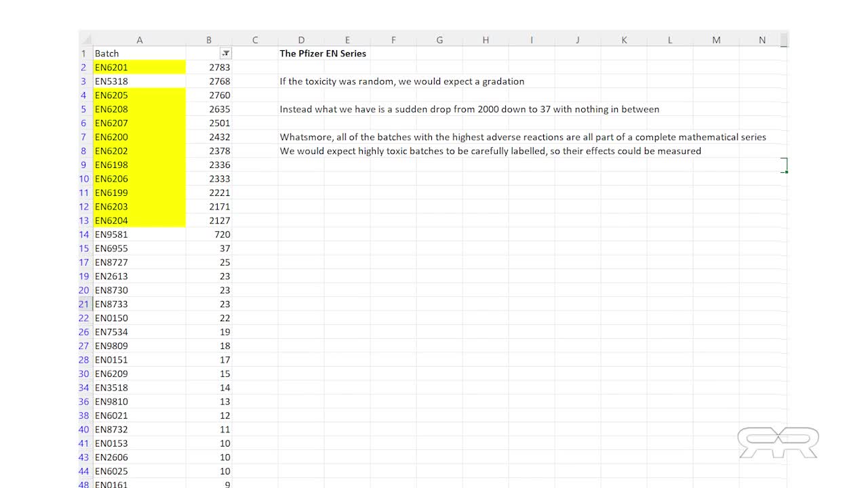868x488 pixels.
Task: Click the Batch header cell
Action: [x=139, y=54]
